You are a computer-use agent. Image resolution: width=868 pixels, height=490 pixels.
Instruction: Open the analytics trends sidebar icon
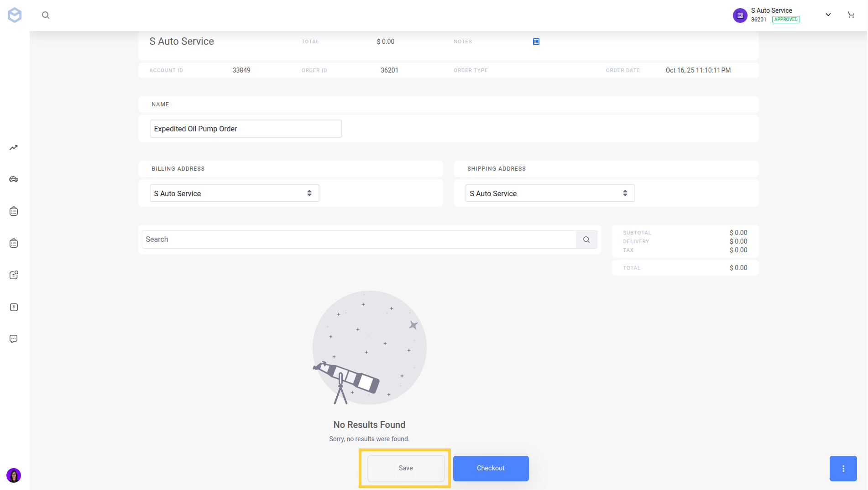[x=13, y=147]
